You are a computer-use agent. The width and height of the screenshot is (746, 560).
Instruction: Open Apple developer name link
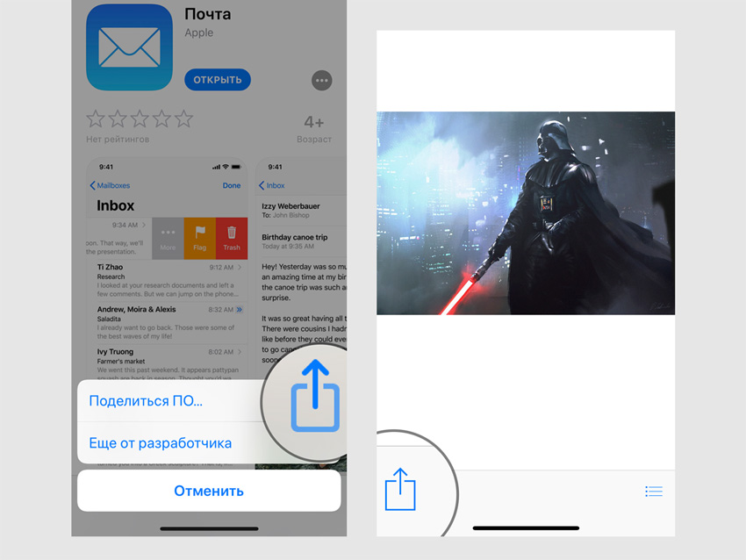click(199, 32)
